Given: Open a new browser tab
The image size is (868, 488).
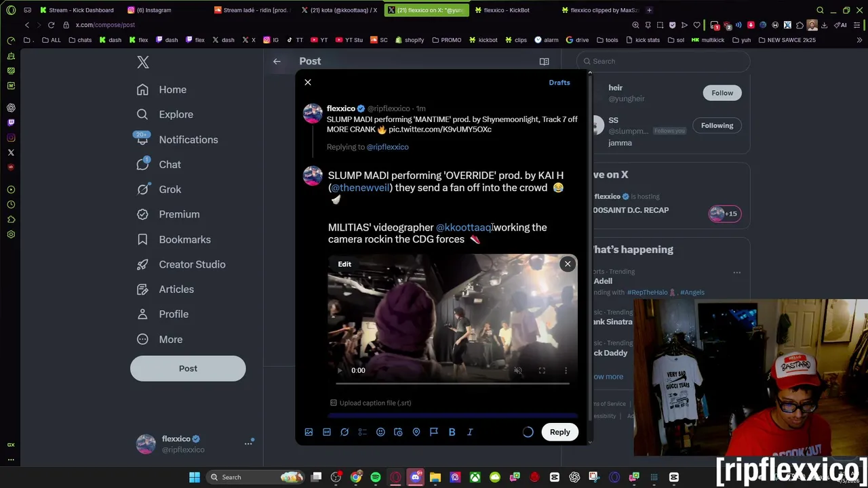Looking at the screenshot, I should (x=649, y=10).
